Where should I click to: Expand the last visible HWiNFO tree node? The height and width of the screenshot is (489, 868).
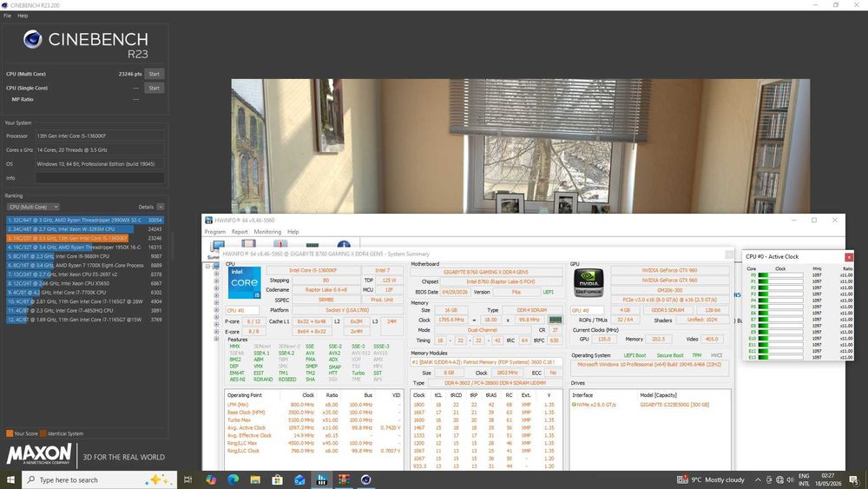click(x=216, y=339)
